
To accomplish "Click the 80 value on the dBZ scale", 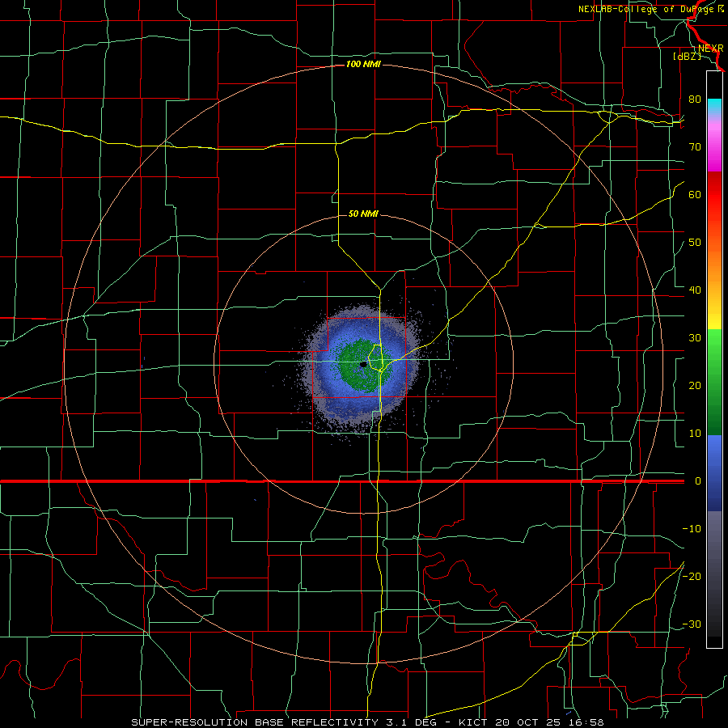I will pos(695,99).
